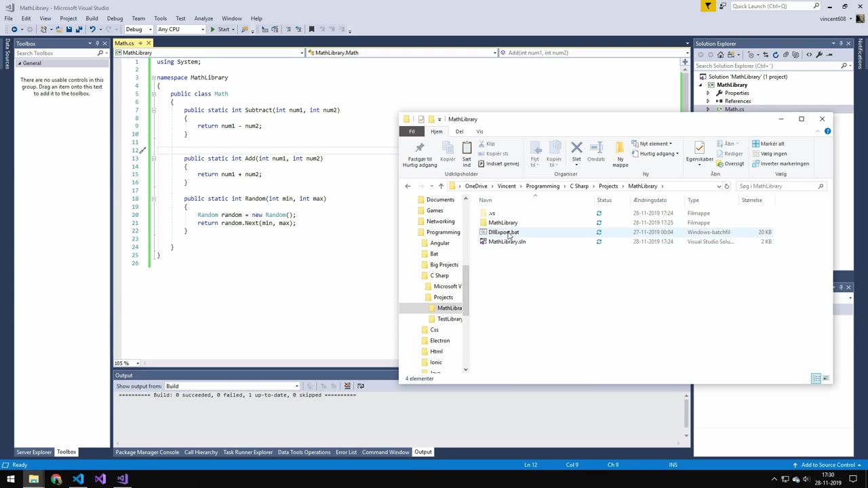This screenshot has width=868, height=488.
Task: Click the Søg i MathLibrary search box
Action: (x=780, y=186)
